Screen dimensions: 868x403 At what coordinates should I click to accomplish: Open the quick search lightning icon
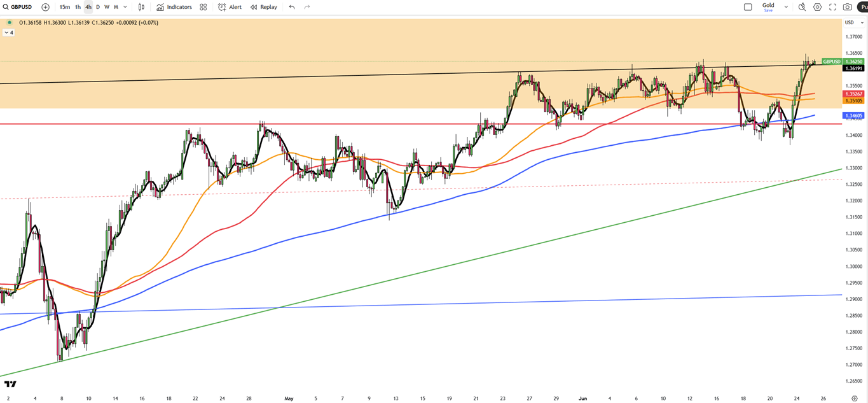(x=802, y=7)
